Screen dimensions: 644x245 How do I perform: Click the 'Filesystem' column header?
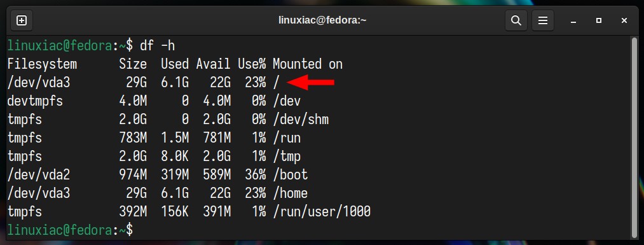[42, 64]
